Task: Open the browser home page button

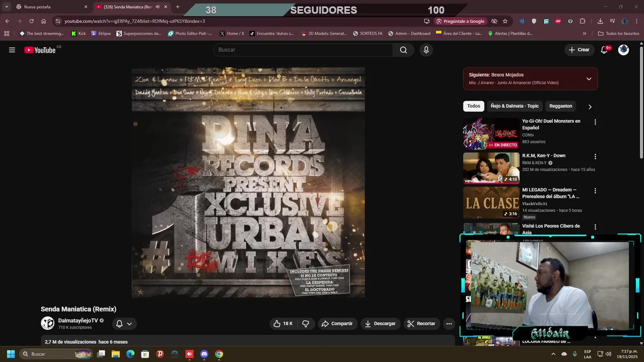Action: click(x=44, y=21)
